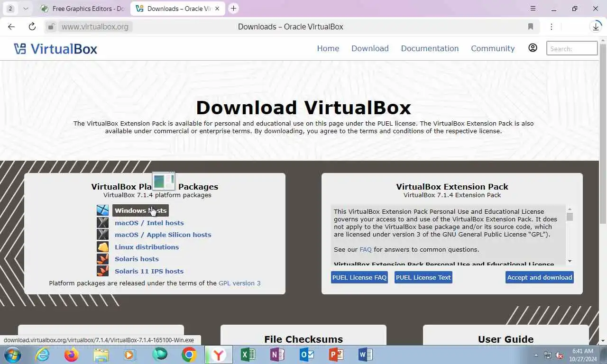Click the tab counter showing 2

[10, 9]
